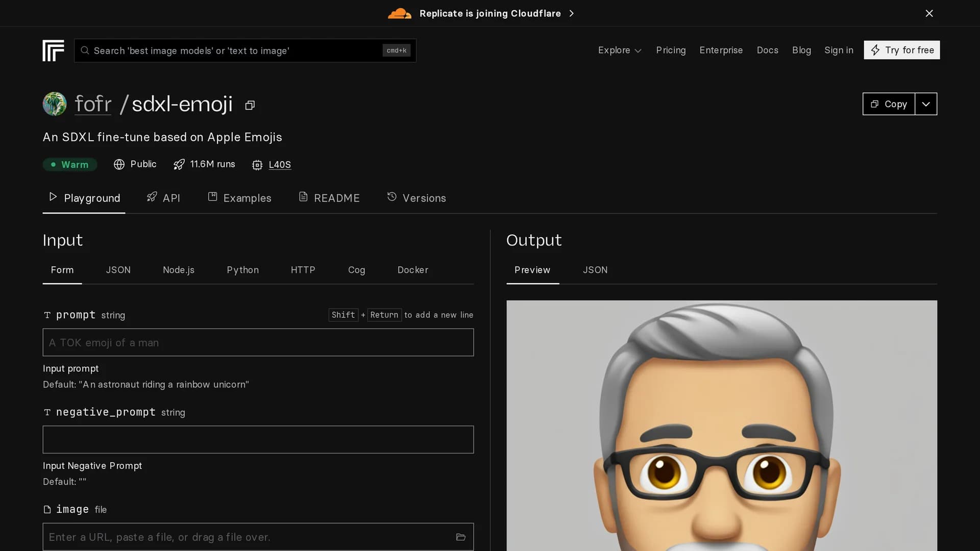Click the folder browse icon in image field
980x551 pixels.
460,537
